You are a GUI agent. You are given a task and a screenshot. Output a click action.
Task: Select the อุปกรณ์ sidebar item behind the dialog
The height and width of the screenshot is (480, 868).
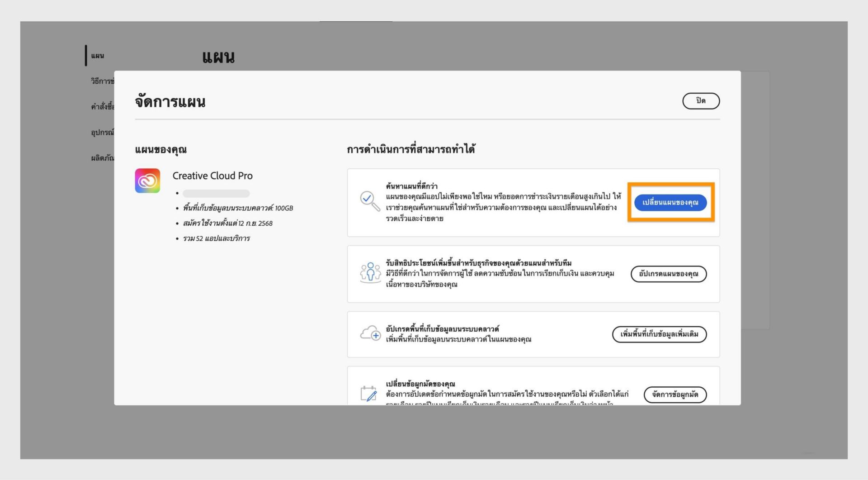point(102,133)
